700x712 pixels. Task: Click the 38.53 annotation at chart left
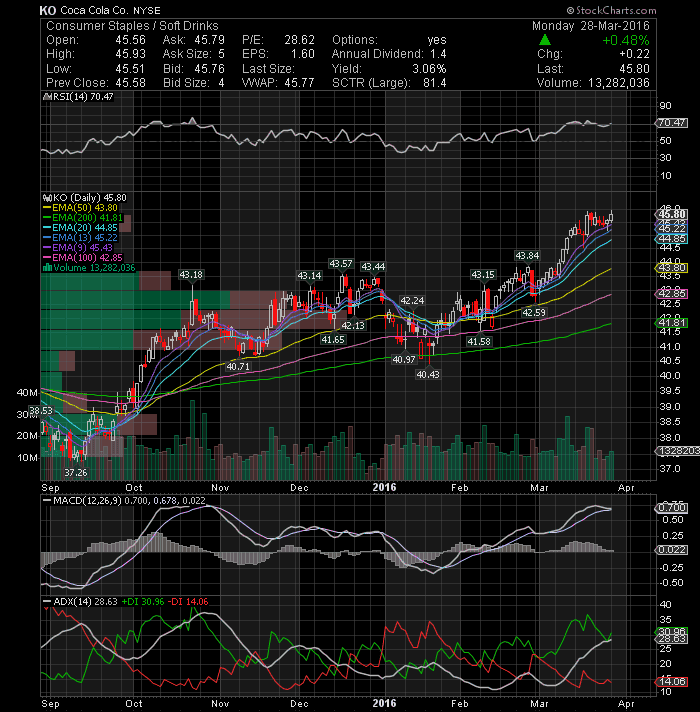click(41, 411)
